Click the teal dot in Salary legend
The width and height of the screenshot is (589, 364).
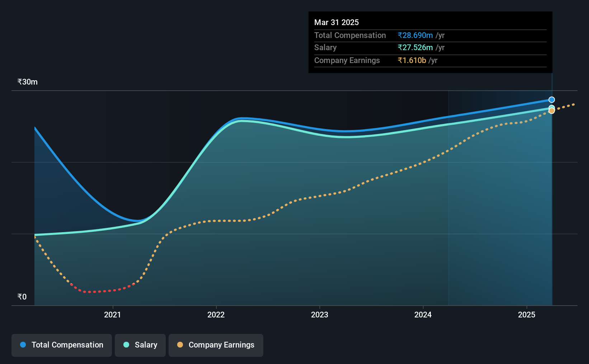(x=126, y=345)
